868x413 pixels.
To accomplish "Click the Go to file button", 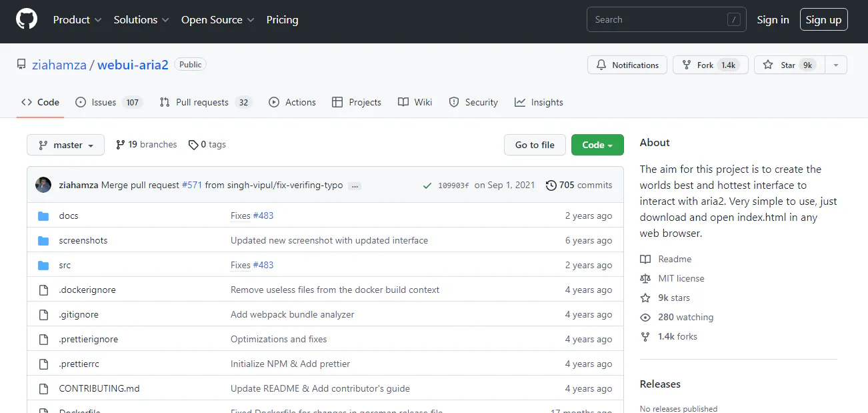I will (535, 145).
